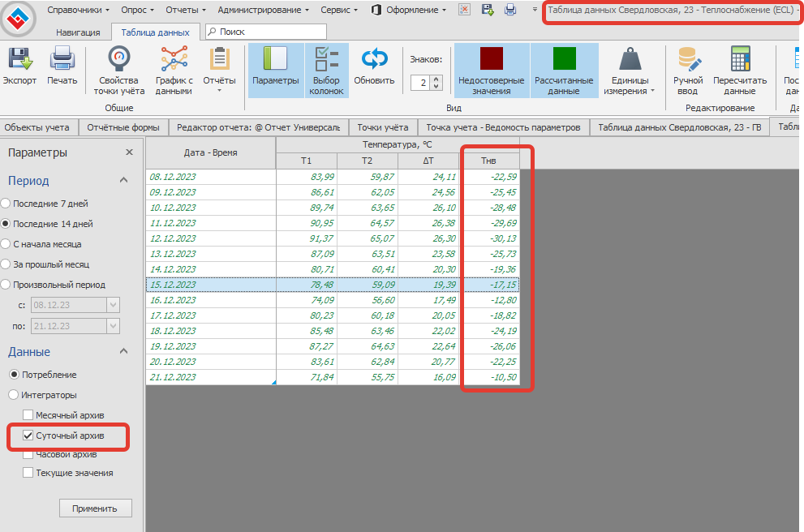The image size is (804, 532).
Task: Click the ΔT column header
Action: 428,161
